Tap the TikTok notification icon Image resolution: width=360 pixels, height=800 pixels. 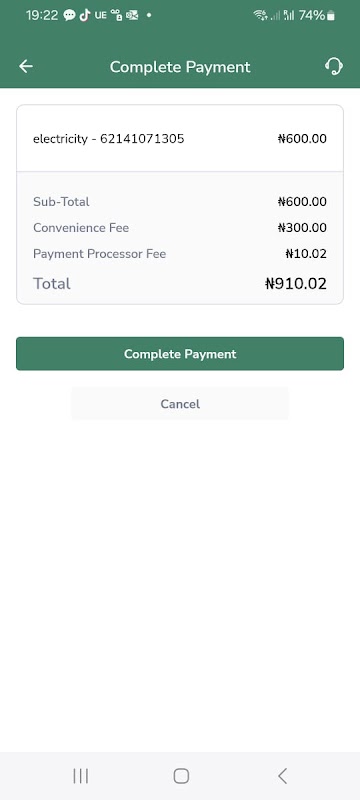point(85,15)
